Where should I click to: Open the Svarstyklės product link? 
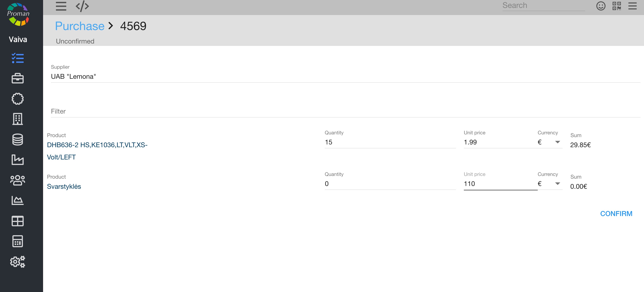pyautogui.click(x=64, y=187)
